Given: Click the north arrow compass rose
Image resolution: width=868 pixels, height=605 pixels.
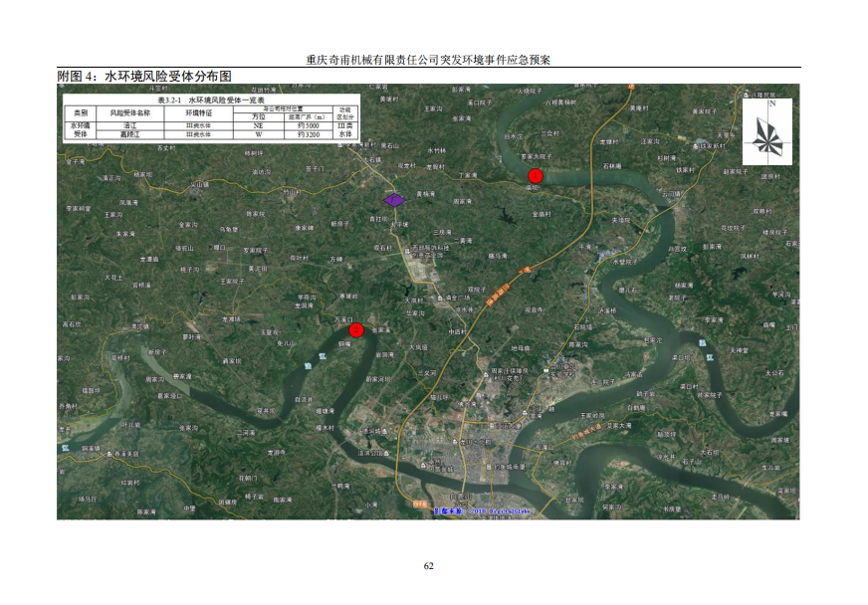Looking at the screenshot, I should point(766,133).
